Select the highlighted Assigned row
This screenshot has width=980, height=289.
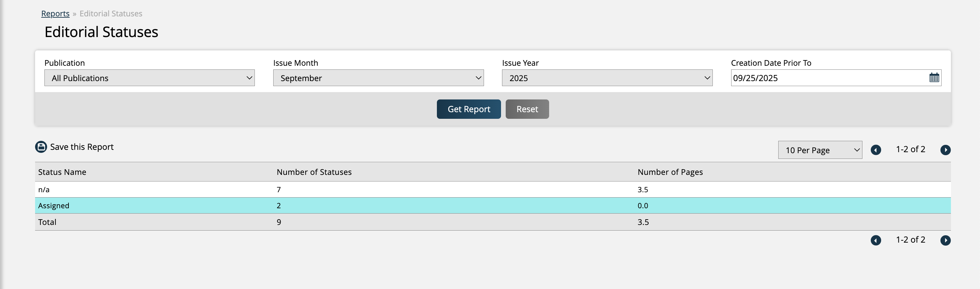point(54,206)
